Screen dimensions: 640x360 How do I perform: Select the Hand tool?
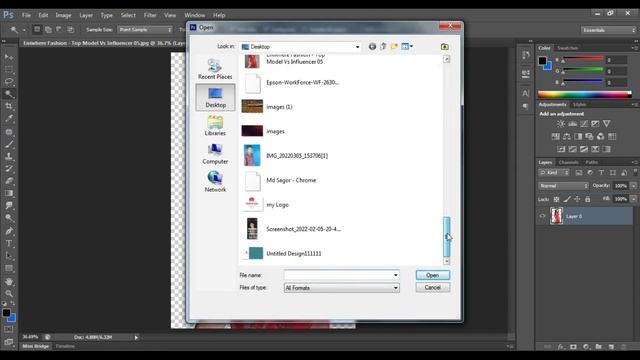9,282
